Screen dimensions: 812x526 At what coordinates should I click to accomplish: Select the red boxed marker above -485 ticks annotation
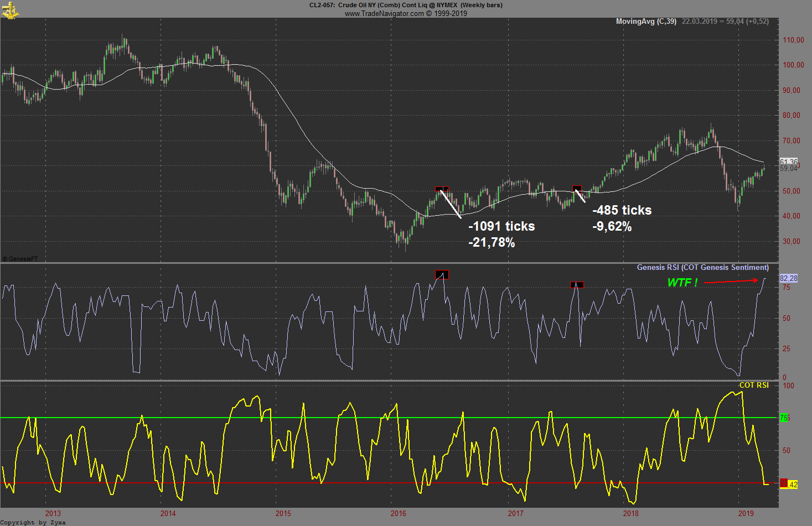point(576,189)
